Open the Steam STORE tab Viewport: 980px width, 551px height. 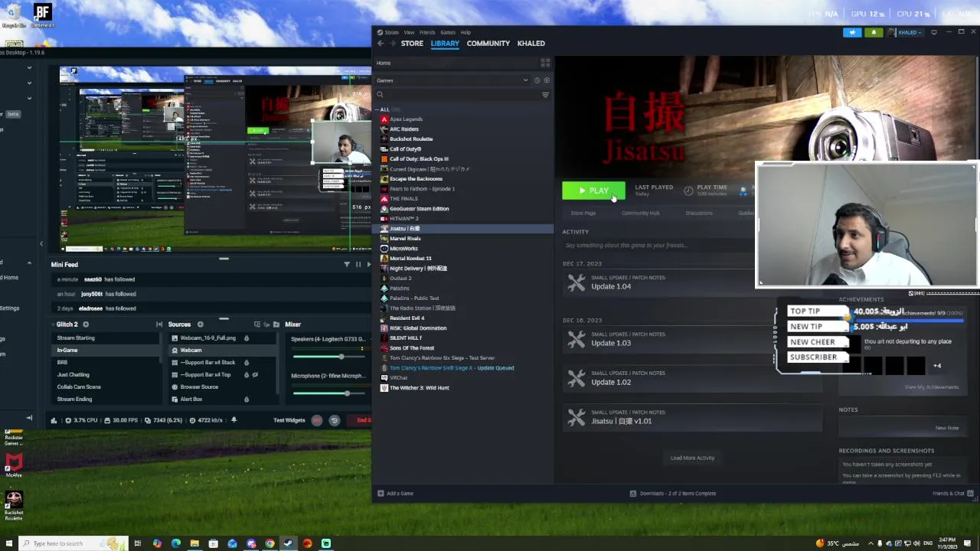(x=412, y=44)
